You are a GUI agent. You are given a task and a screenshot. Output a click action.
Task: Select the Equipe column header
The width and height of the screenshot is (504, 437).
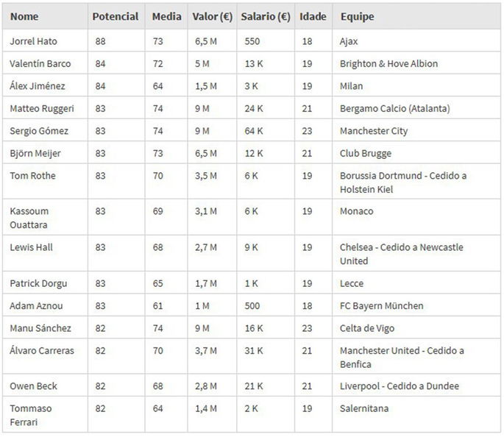coord(357,16)
